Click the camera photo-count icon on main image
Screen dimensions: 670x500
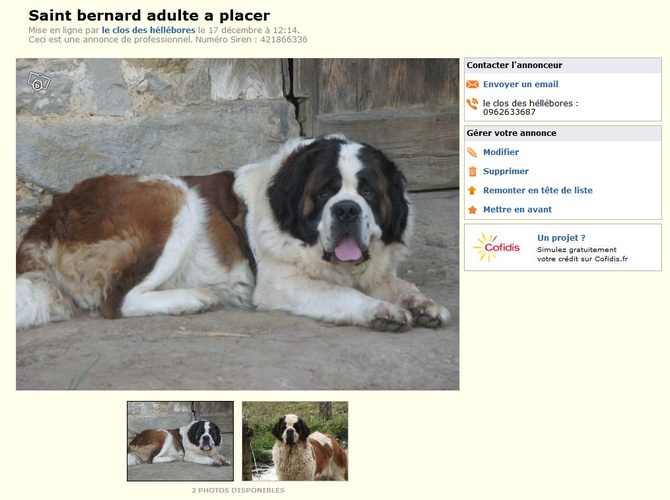tap(39, 81)
